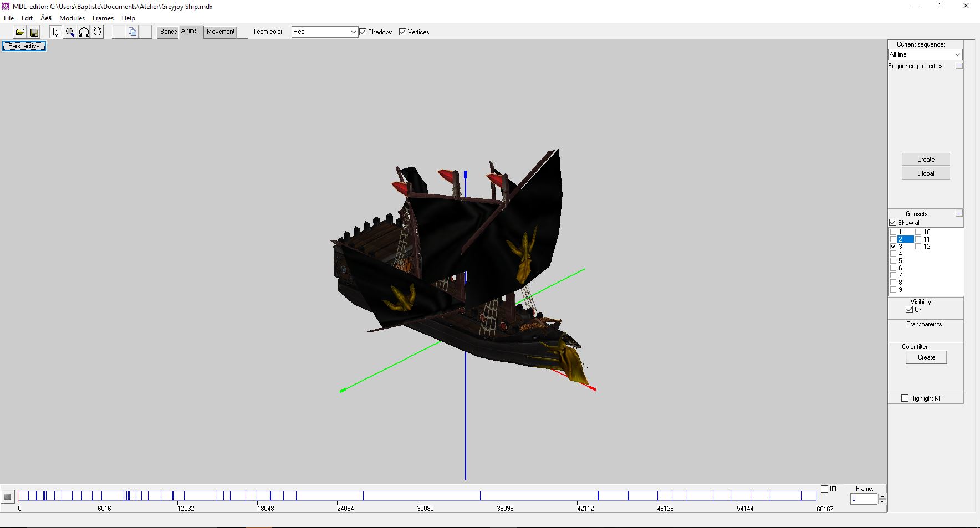Click Create sequence button
Viewport: 980px width, 528px height.
pyautogui.click(x=926, y=160)
